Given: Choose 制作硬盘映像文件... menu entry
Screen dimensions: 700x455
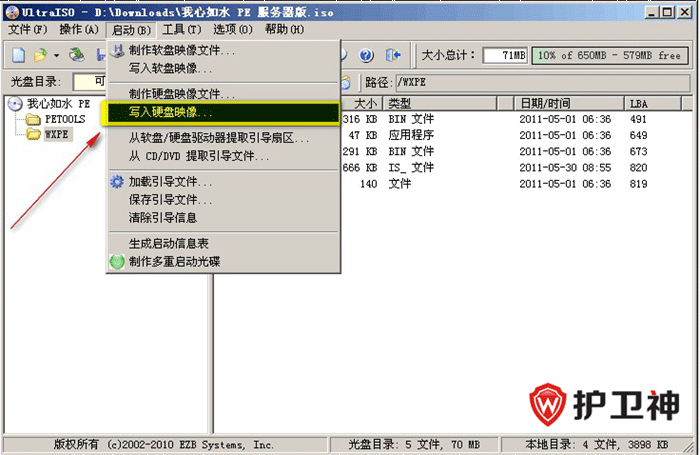Looking at the screenshot, I should [x=223, y=94].
